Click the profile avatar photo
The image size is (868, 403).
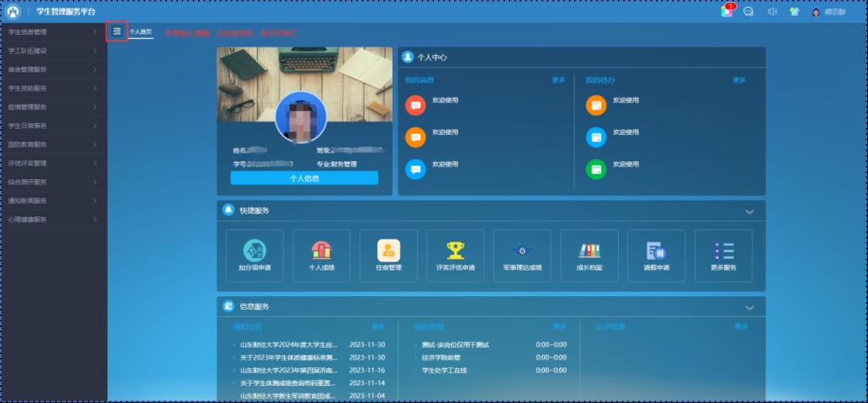pyautogui.click(x=301, y=118)
